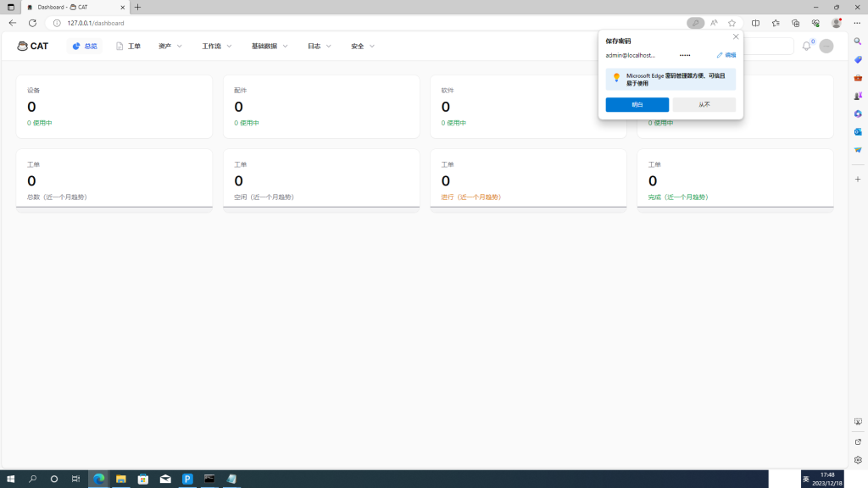
Task: Open a new browser tab
Action: click(138, 7)
